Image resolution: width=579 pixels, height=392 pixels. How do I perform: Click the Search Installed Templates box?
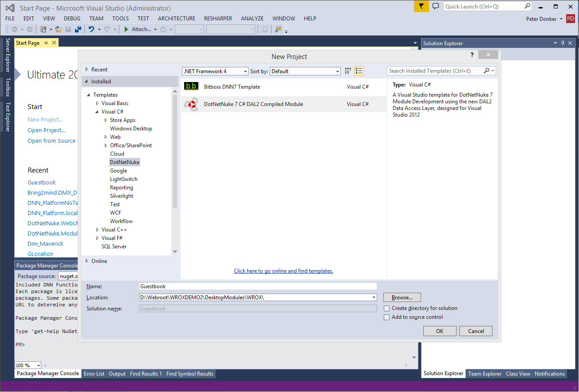tap(435, 71)
